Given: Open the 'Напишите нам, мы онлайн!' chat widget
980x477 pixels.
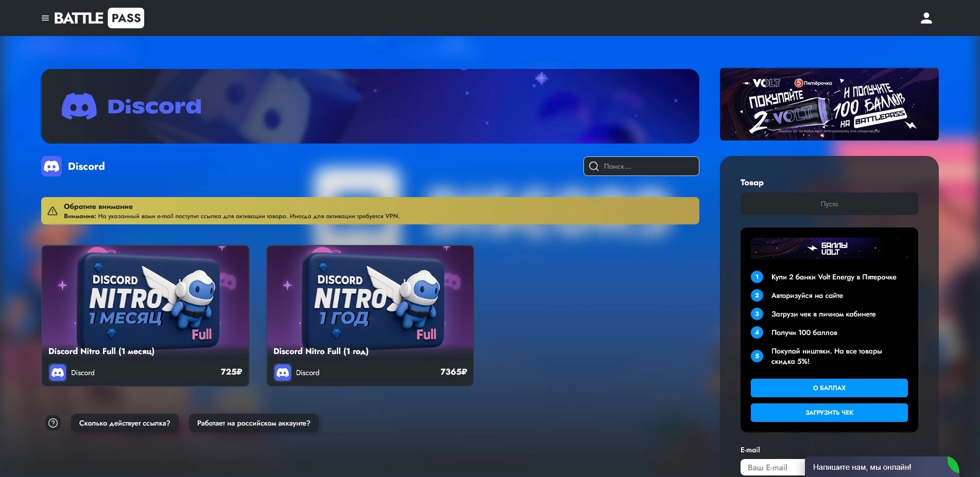Looking at the screenshot, I should pyautogui.click(x=875, y=467).
